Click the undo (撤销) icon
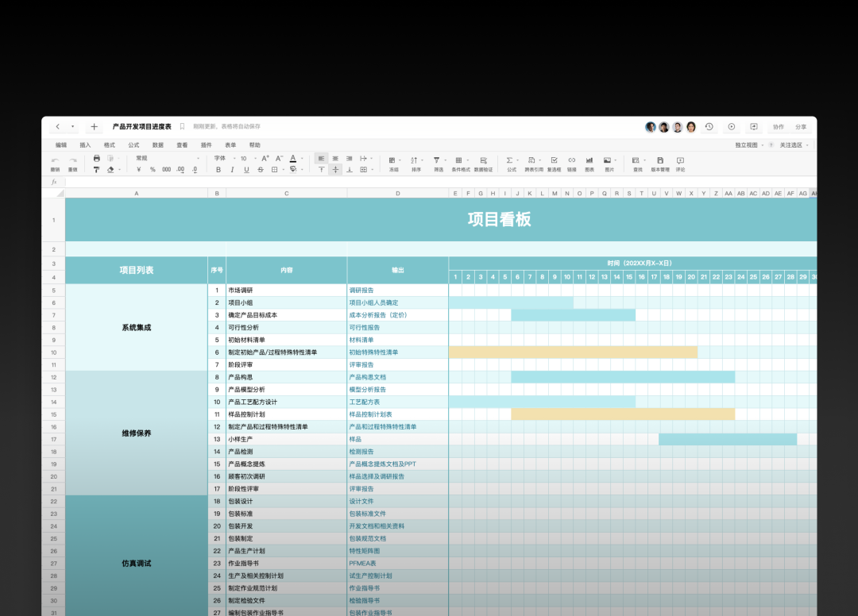 55,160
